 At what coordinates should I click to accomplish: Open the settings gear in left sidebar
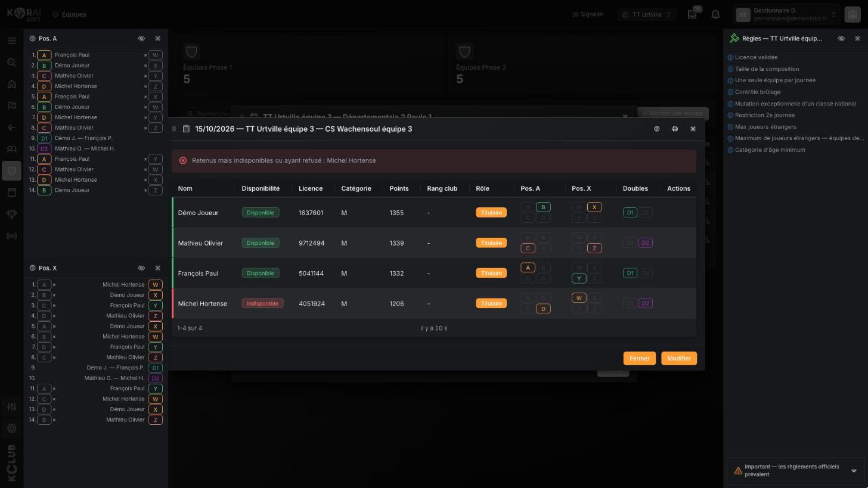coord(11,428)
